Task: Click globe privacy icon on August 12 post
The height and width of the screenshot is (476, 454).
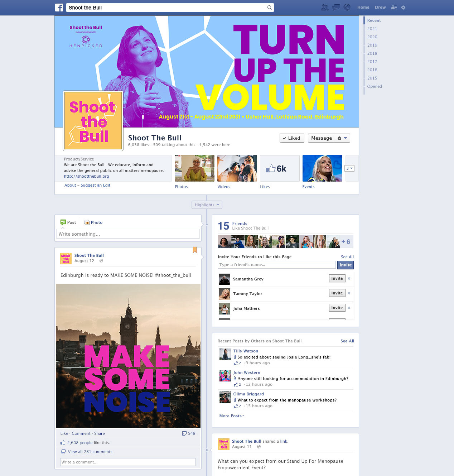Action: click(101, 261)
